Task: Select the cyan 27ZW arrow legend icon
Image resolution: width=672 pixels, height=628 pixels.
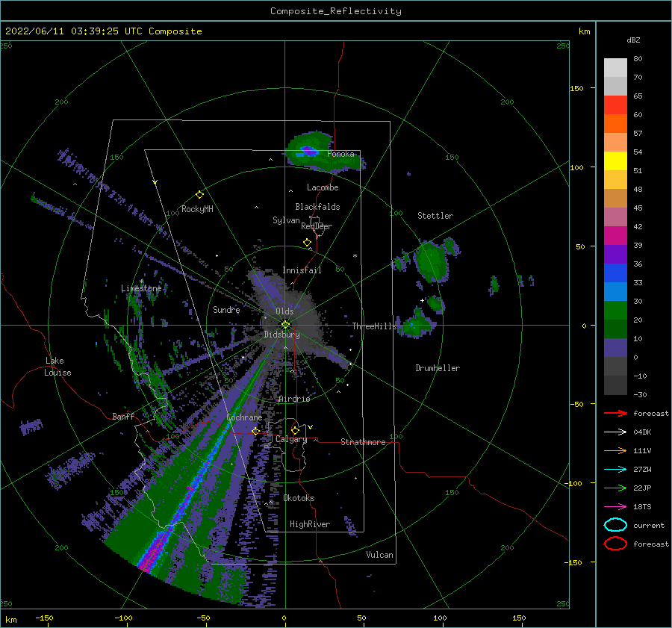Action: 615,470
